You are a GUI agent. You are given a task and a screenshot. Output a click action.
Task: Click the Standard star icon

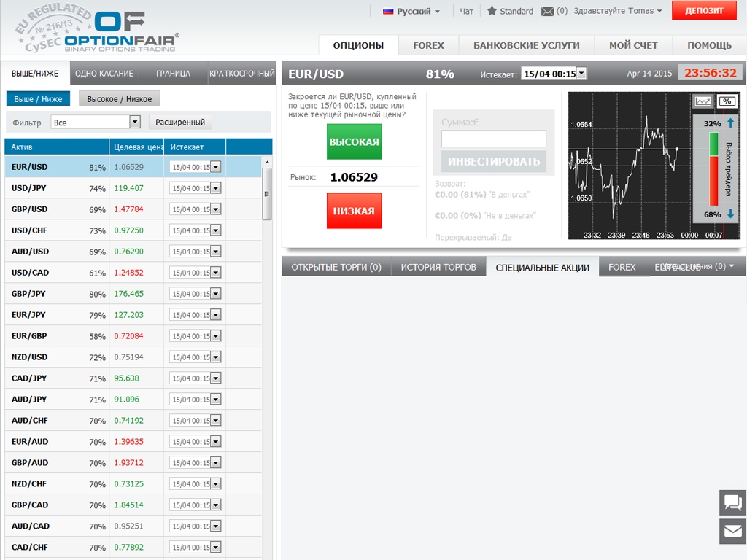[492, 11]
